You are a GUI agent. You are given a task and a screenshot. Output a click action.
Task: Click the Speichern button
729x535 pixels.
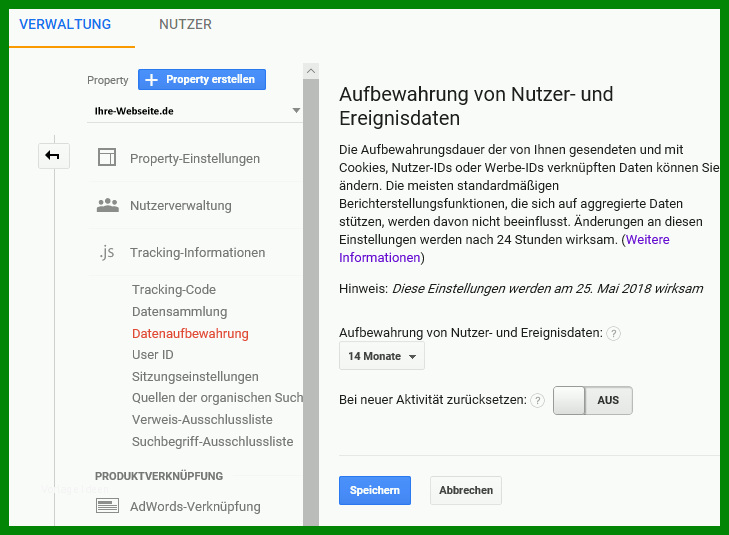coord(375,490)
